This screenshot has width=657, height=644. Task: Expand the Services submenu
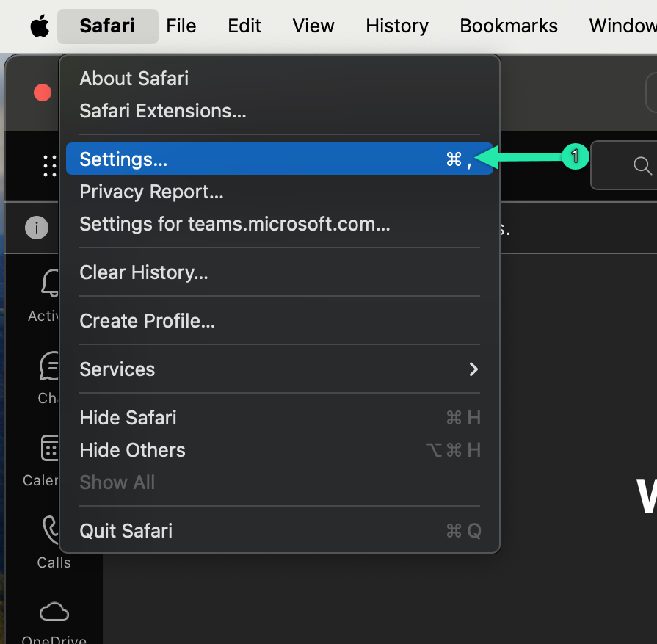(x=280, y=369)
